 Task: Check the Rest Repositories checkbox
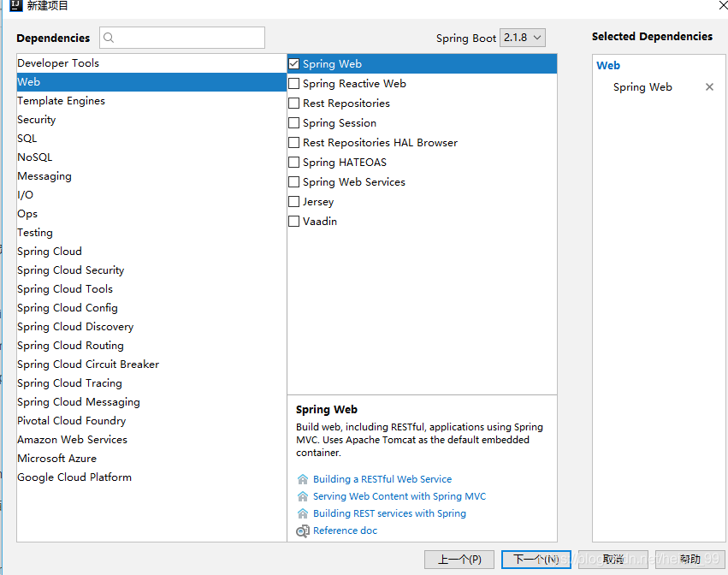pyautogui.click(x=294, y=104)
